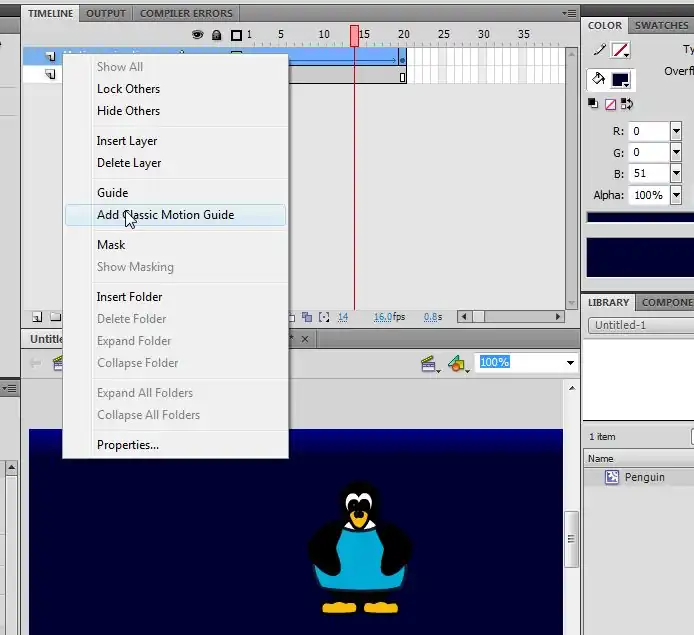Click the edit symbols icon
The height and width of the screenshot is (635, 694).
[458, 363]
